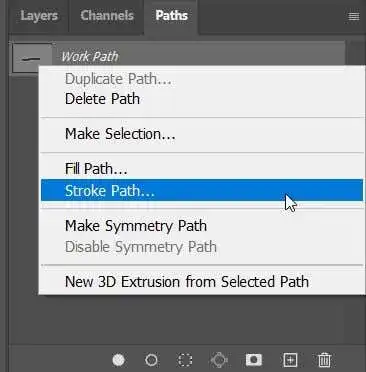Choose Stroke Path from context menu
This screenshot has height=372, width=366.
[202, 190]
